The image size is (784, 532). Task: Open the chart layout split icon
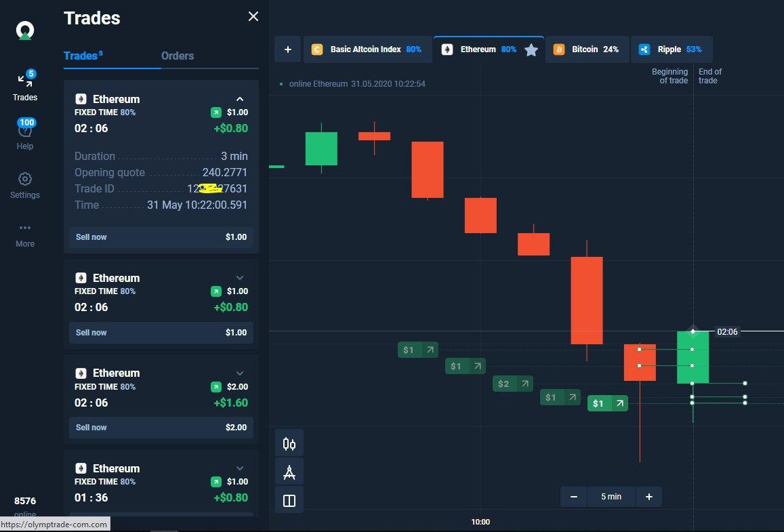(x=289, y=501)
